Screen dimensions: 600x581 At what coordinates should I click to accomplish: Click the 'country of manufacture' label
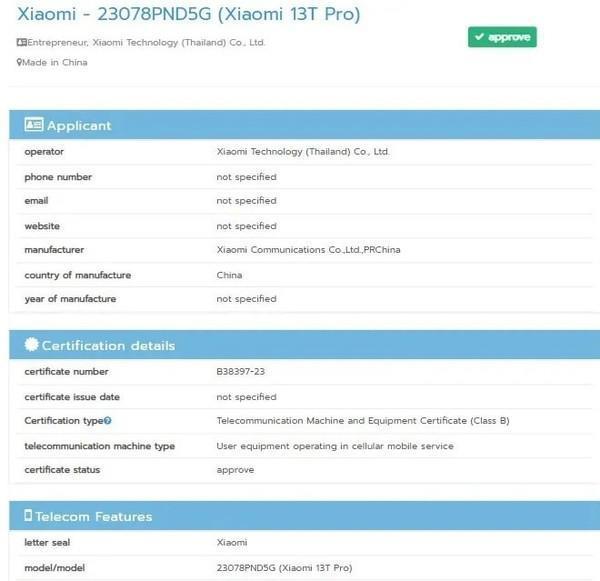pos(78,275)
